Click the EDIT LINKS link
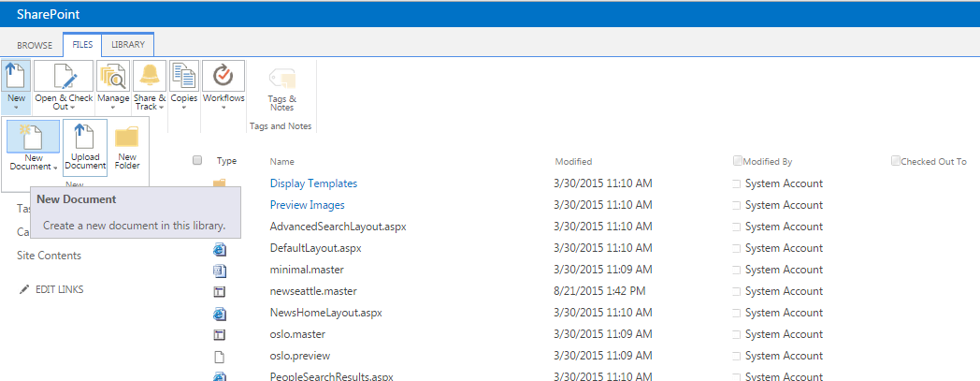Screen dimensions: 980x381 coord(59,289)
